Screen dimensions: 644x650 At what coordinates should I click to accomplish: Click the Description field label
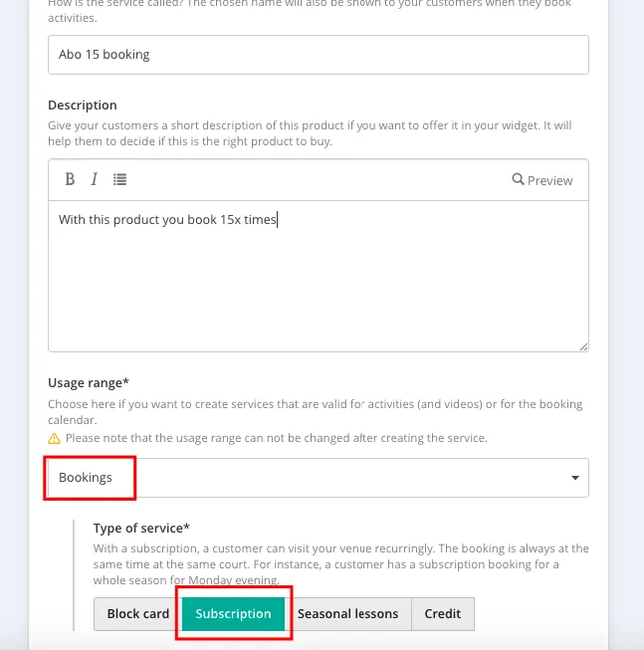click(83, 106)
